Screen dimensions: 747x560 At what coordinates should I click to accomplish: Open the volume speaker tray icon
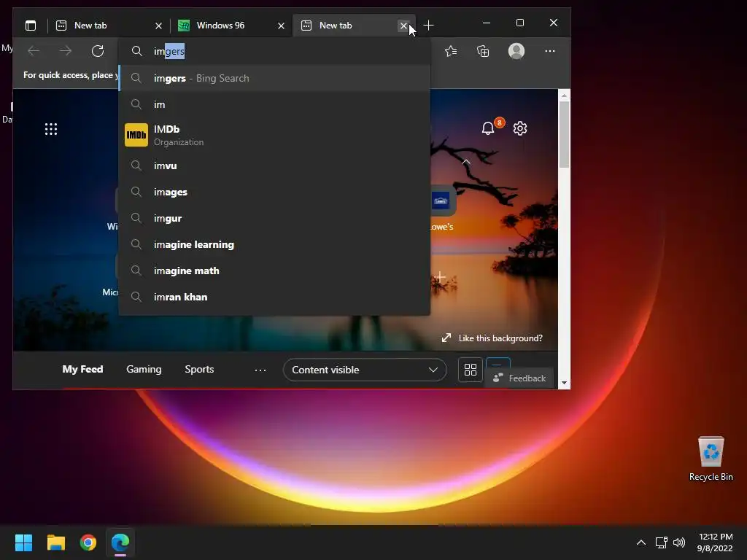click(679, 542)
